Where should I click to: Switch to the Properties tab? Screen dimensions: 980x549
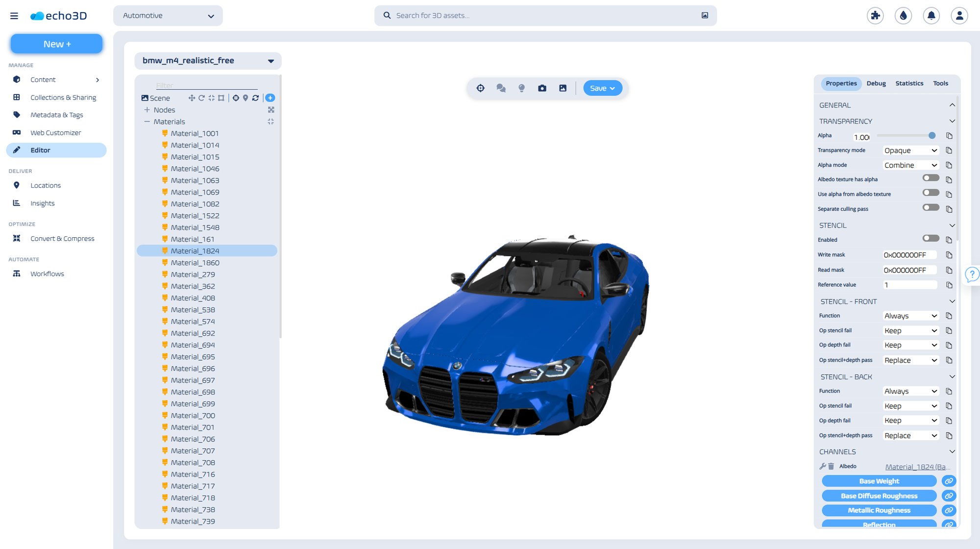point(841,83)
